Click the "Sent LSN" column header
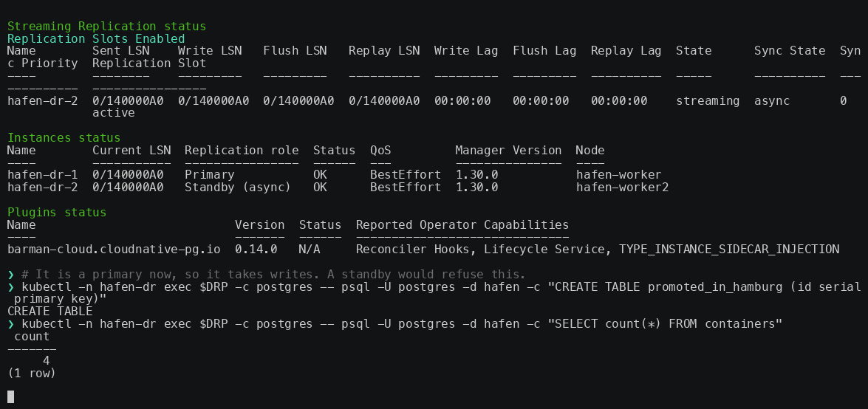 (120, 51)
